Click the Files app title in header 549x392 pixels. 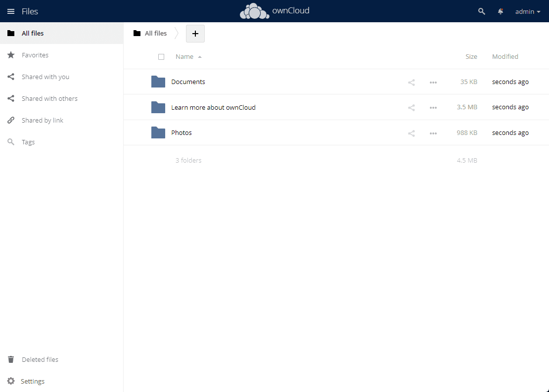pos(30,11)
